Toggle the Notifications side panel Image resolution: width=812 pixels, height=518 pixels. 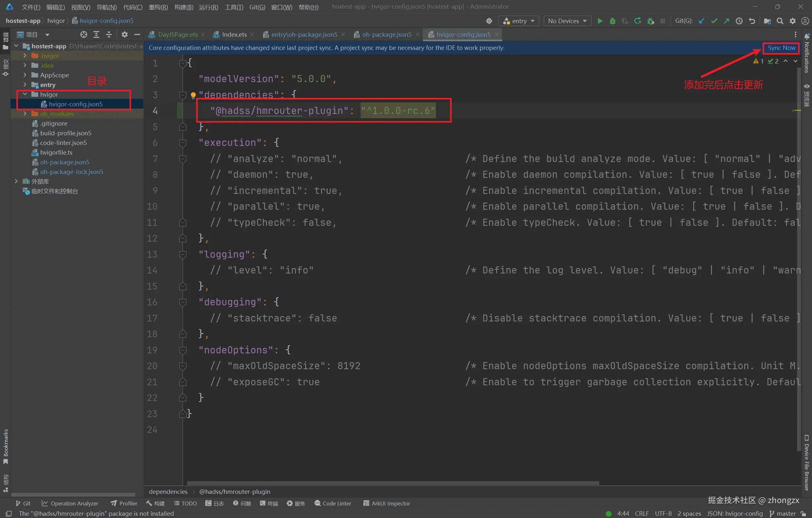coord(807,54)
